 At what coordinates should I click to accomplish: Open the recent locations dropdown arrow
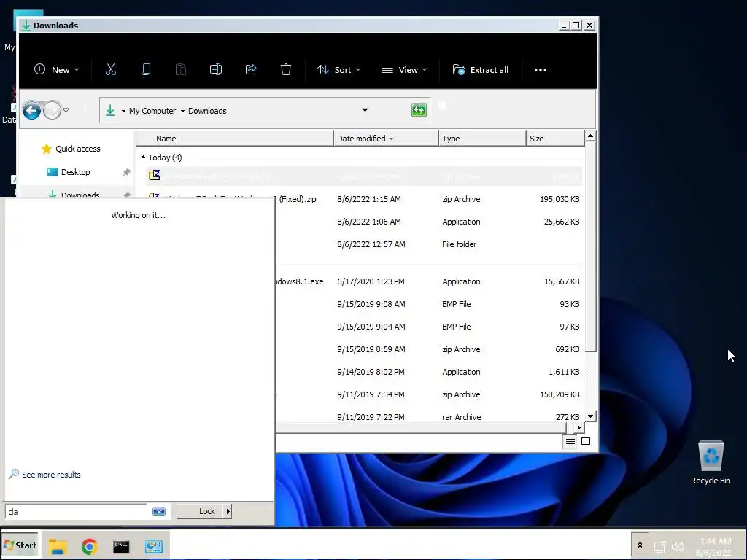point(66,111)
